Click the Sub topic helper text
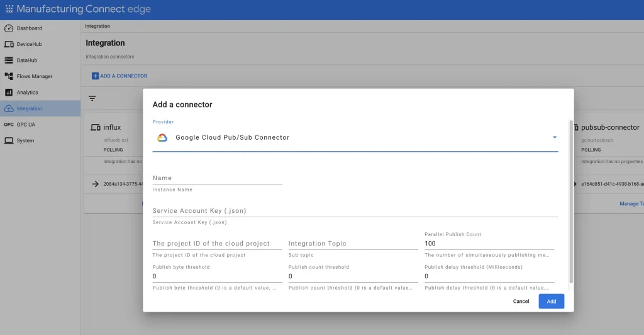The image size is (644, 335). click(x=301, y=255)
